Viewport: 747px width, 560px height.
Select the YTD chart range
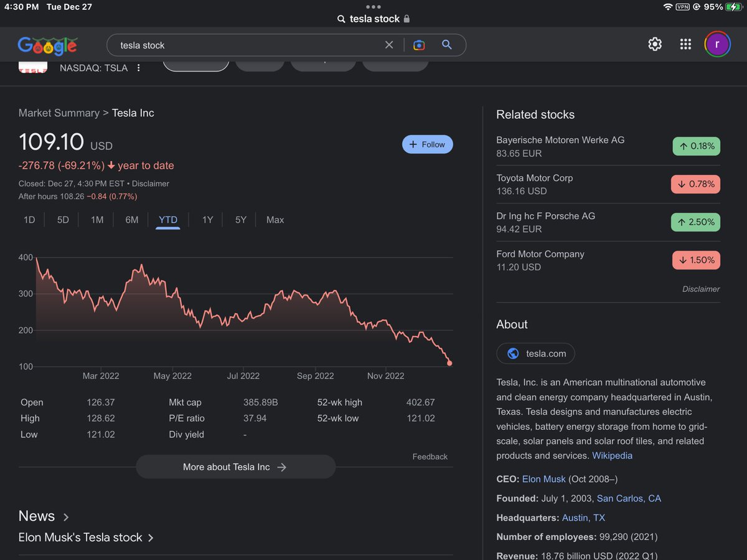(x=168, y=220)
